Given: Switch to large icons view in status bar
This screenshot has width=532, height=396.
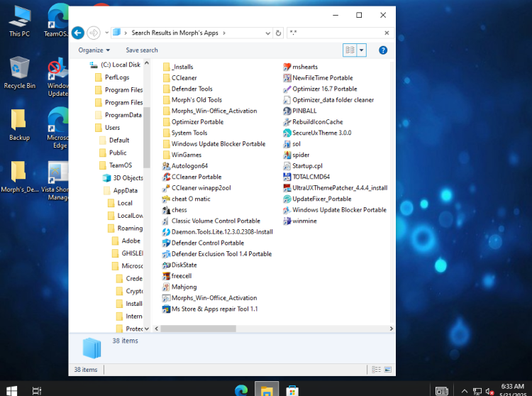Looking at the screenshot, I should point(388,370).
